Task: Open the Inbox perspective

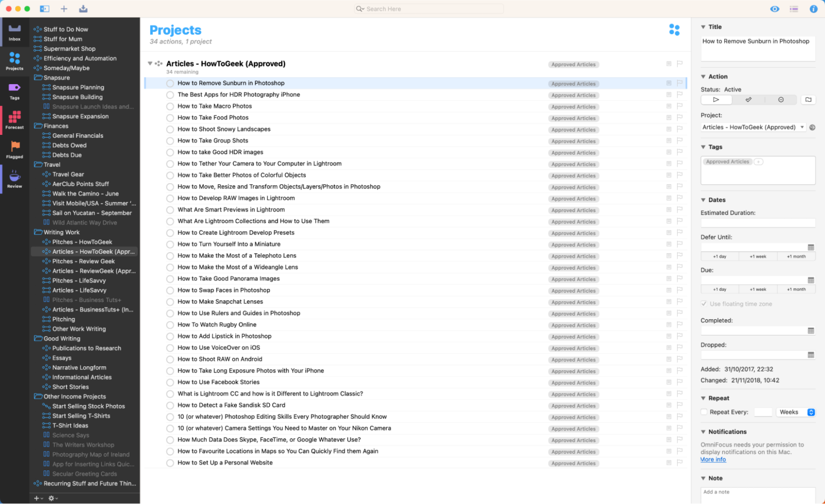Action: (x=15, y=32)
